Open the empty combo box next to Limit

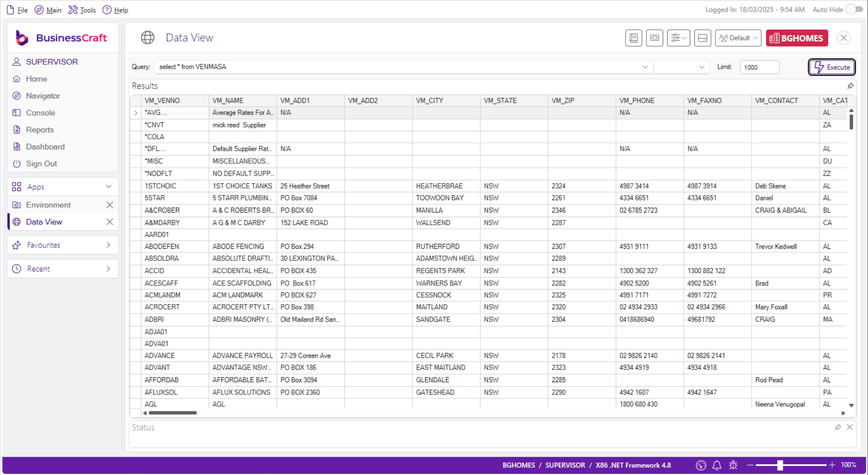[x=681, y=67]
